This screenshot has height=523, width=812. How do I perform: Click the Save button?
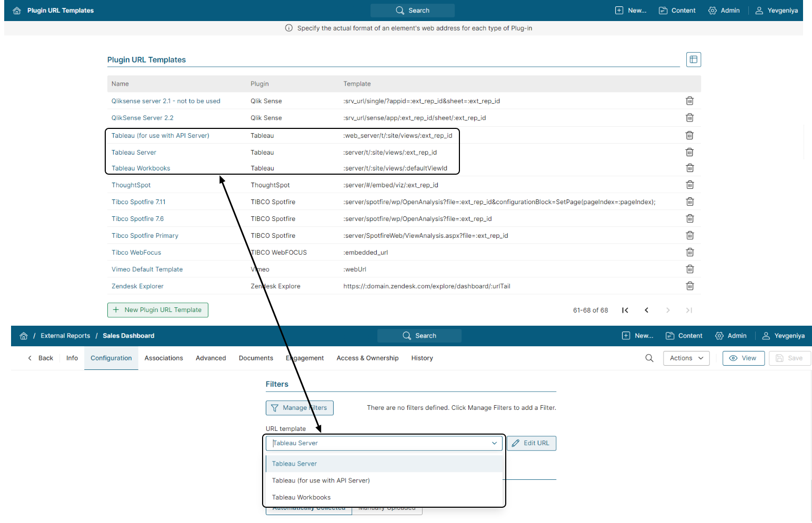[789, 358]
